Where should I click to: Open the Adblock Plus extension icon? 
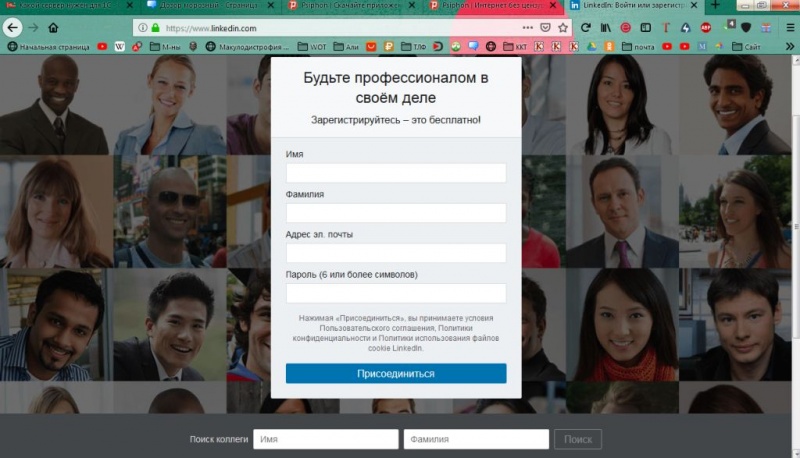tap(706, 28)
